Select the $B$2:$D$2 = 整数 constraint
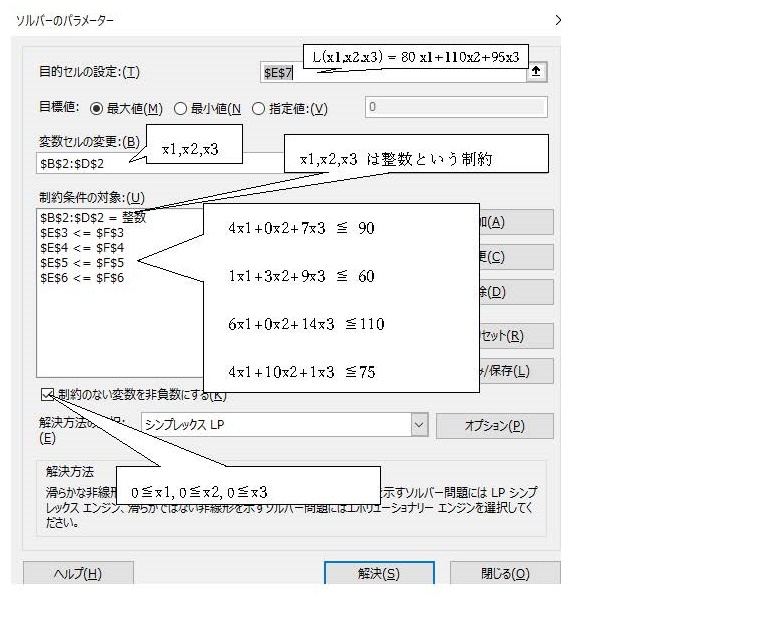772x617 pixels. tap(92, 217)
